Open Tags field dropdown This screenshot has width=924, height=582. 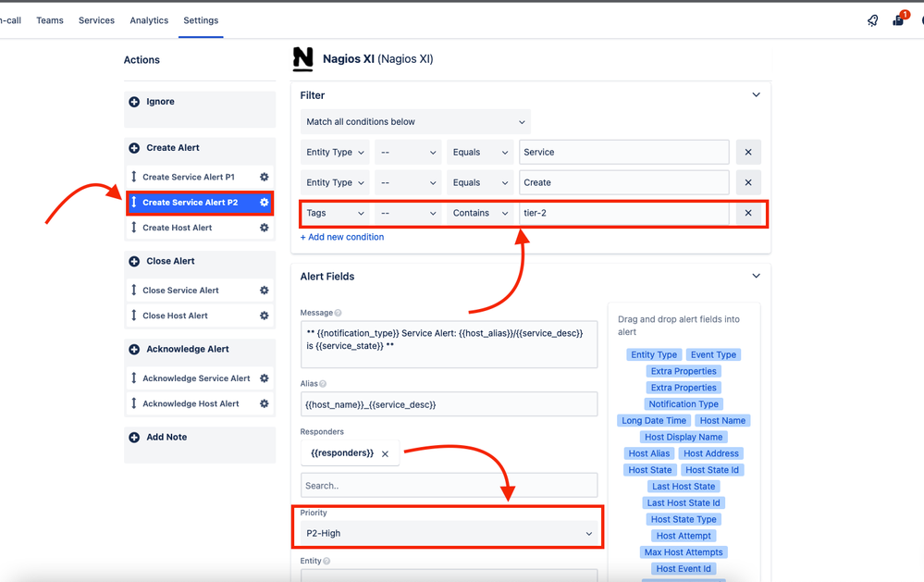point(335,213)
